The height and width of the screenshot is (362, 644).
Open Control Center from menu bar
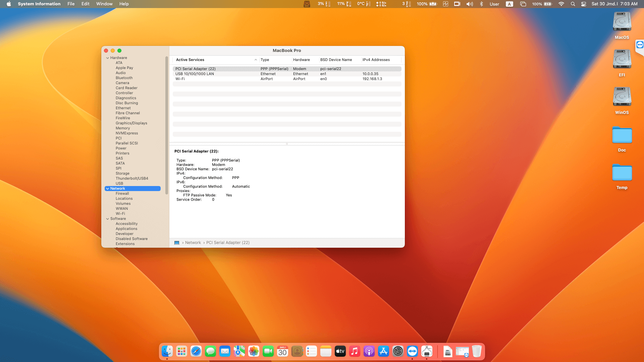(x=584, y=4)
